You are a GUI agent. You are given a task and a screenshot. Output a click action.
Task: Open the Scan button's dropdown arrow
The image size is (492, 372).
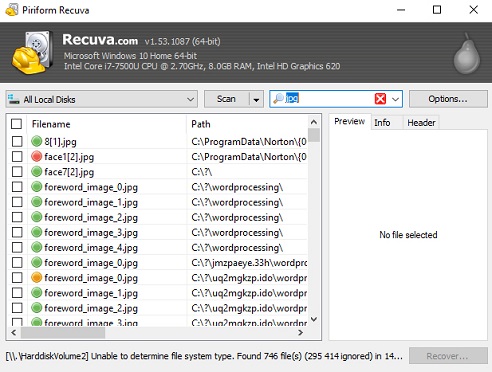[x=256, y=99]
